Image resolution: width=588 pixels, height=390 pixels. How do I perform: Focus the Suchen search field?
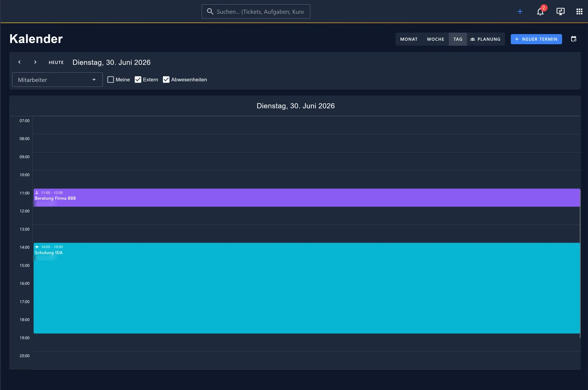coord(256,11)
